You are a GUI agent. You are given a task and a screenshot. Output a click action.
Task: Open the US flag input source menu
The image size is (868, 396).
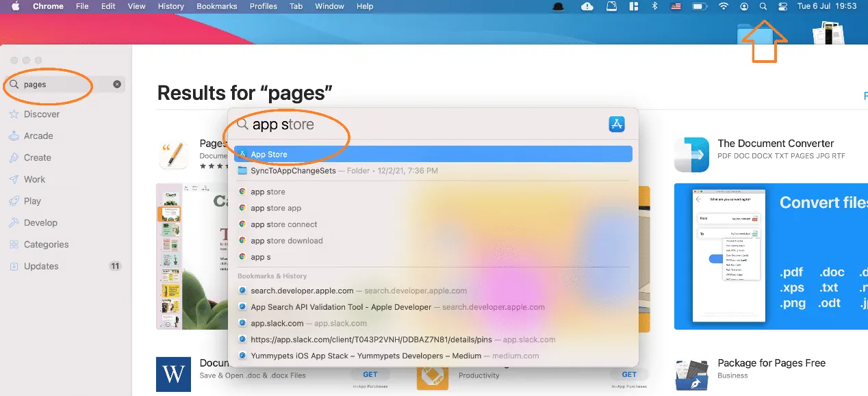pyautogui.click(x=676, y=6)
